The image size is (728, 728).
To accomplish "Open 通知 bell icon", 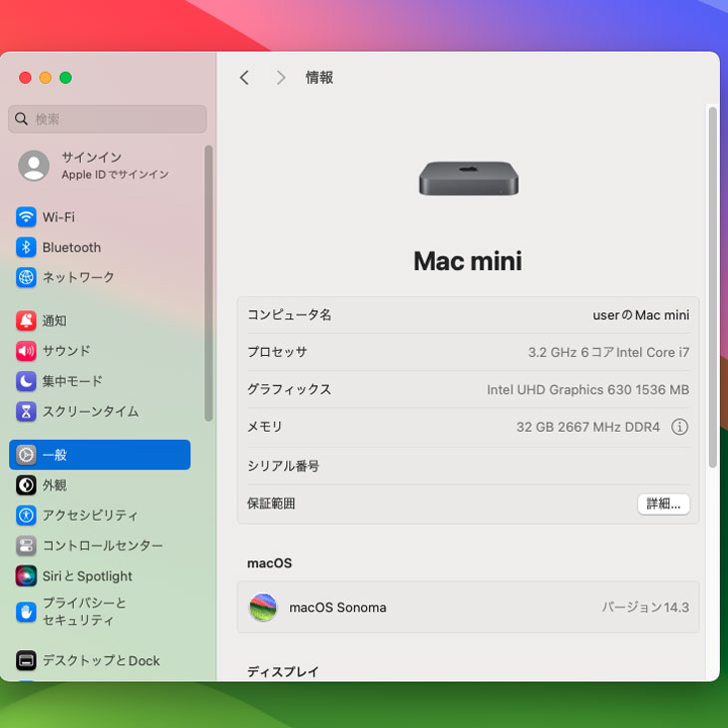I will [26, 320].
